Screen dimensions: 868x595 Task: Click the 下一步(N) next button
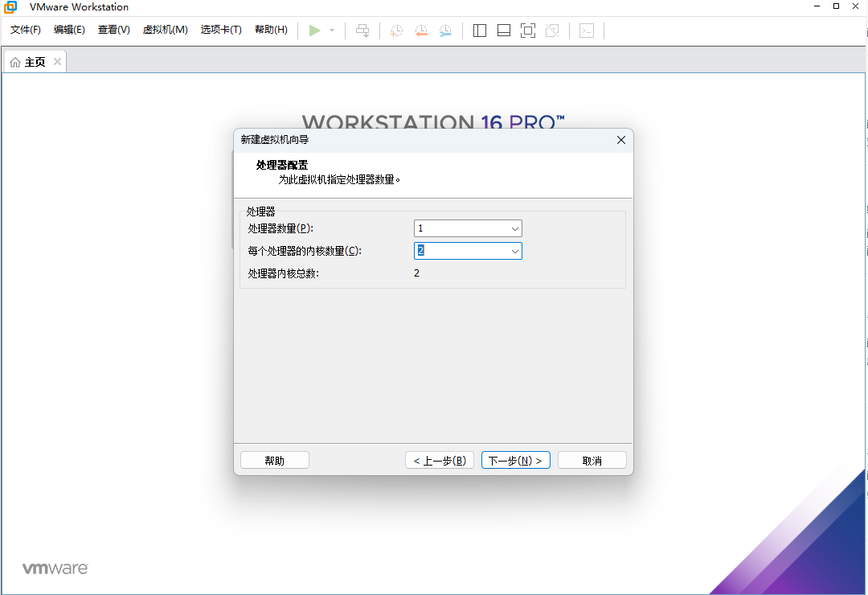[515, 461]
